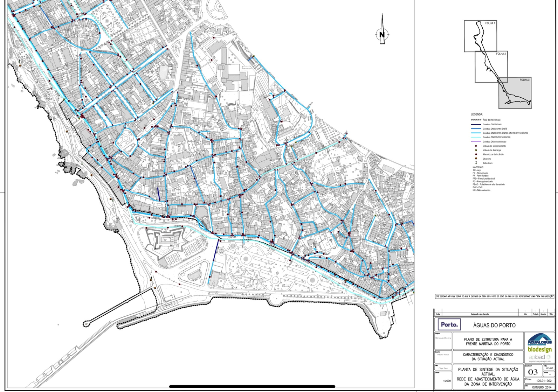This screenshot has height=392, width=558.
Task: Click the Válvula de descarga legend symbol
Action: pyautogui.click(x=476, y=150)
